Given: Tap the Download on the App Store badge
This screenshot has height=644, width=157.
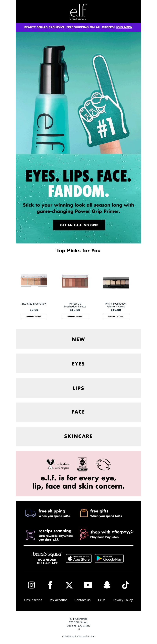Looking at the screenshot, I should click(x=79, y=558).
